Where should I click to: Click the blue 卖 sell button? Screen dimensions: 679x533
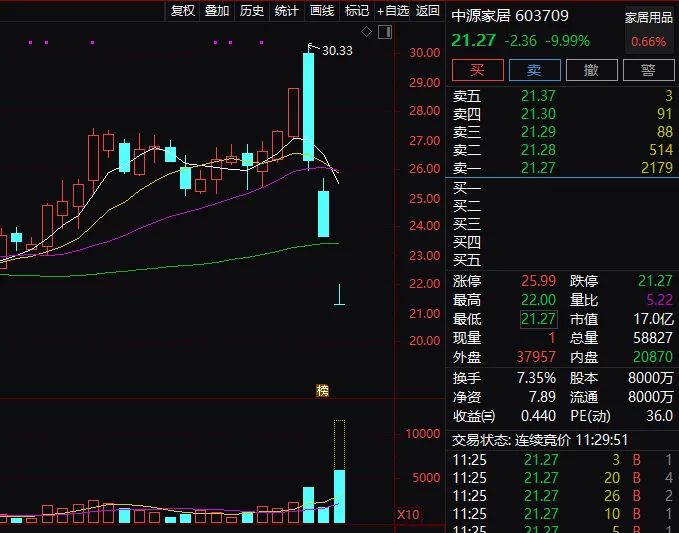[x=535, y=70]
